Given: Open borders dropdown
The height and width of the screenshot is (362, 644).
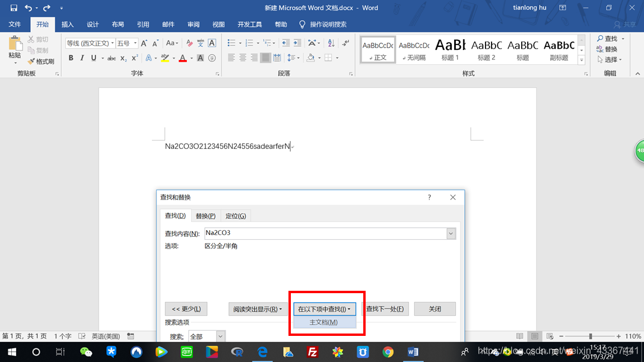Looking at the screenshot, I should pyautogui.click(x=337, y=58).
